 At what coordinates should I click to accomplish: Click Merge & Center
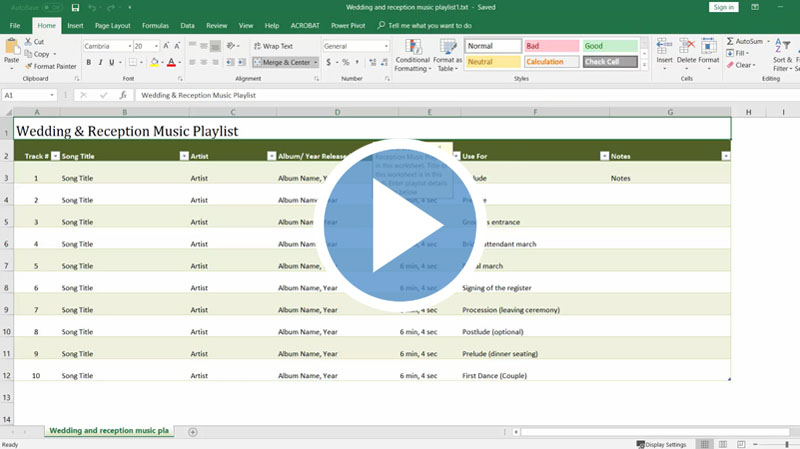pos(285,62)
